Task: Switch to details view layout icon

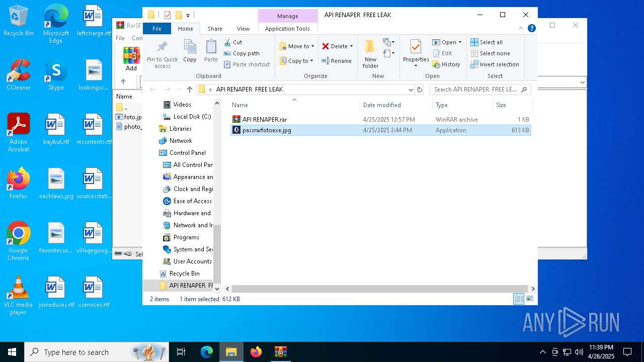Action: (x=519, y=299)
